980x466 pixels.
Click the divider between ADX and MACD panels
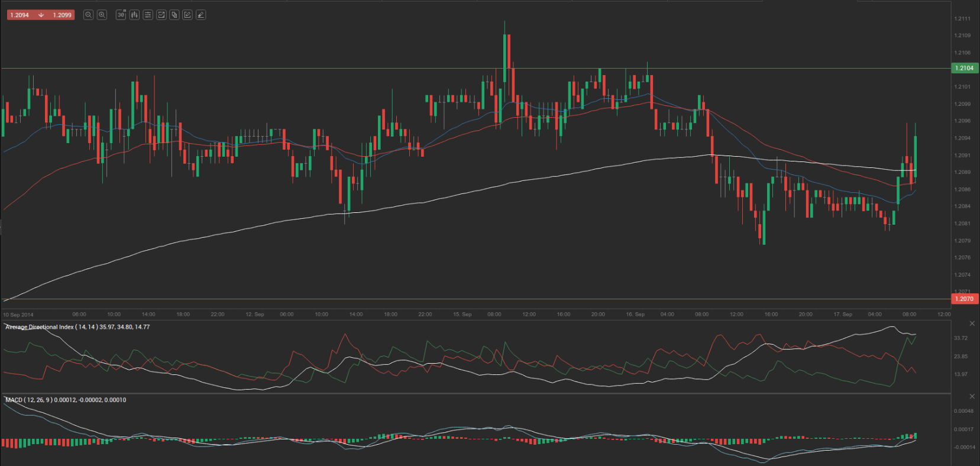[x=473, y=393]
